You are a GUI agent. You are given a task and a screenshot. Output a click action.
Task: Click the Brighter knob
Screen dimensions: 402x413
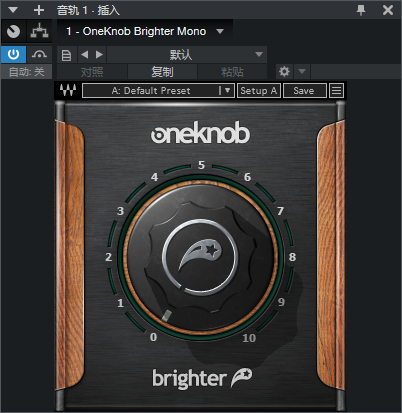pyautogui.click(x=200, y=257)
